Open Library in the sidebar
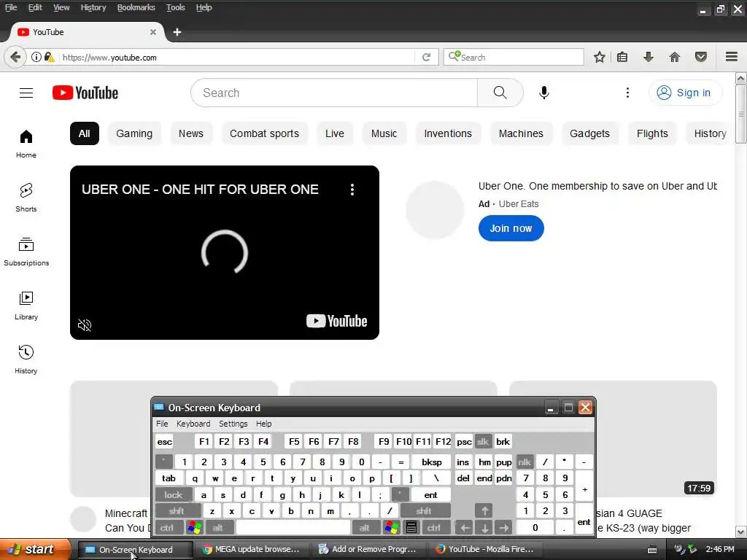 click(26, 306)
